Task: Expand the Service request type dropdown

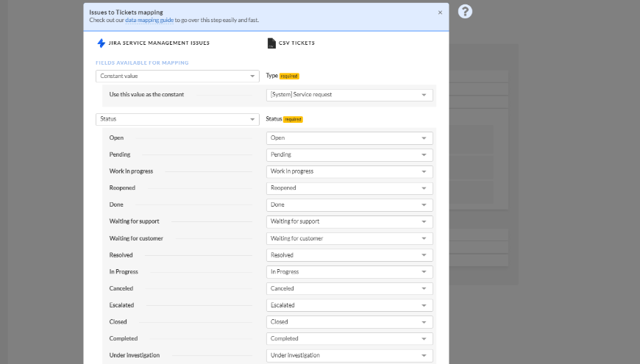Action: [x=349, y=95]
